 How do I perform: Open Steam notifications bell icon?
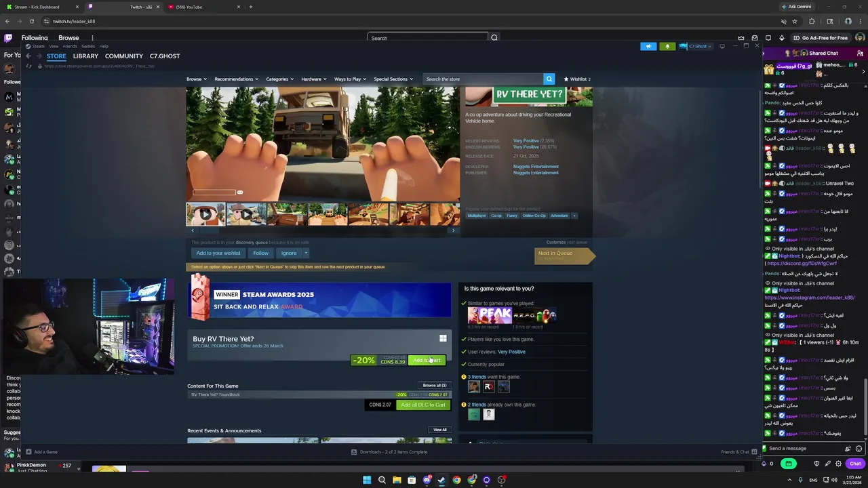pyautogui.click(x=667, y=46)
